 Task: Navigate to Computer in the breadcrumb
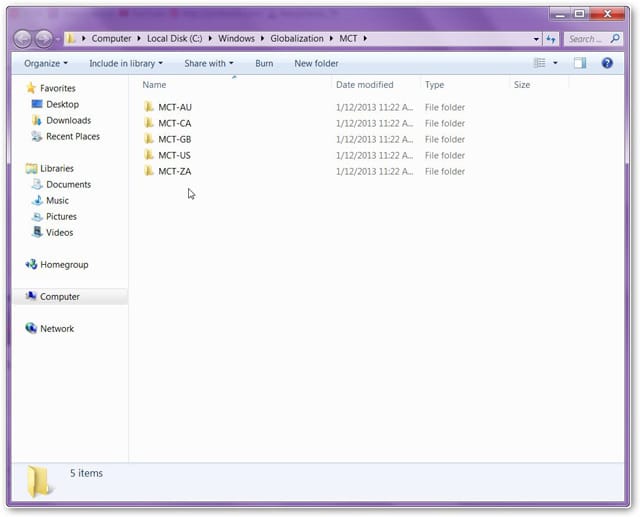[111, 38]
